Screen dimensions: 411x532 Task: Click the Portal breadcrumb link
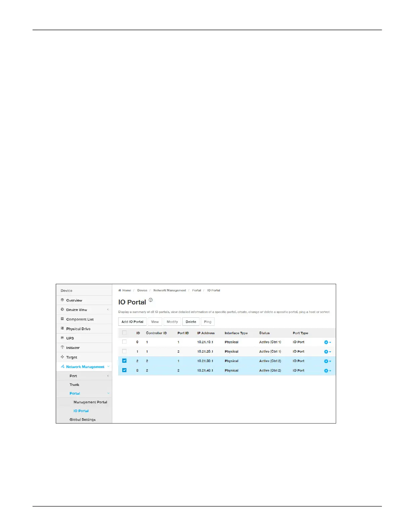(196, 290)
